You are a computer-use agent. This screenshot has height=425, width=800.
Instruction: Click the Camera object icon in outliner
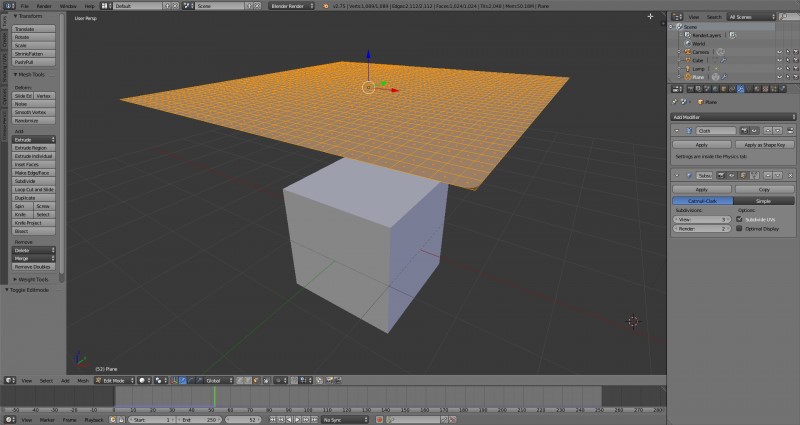tap(688, 52)
